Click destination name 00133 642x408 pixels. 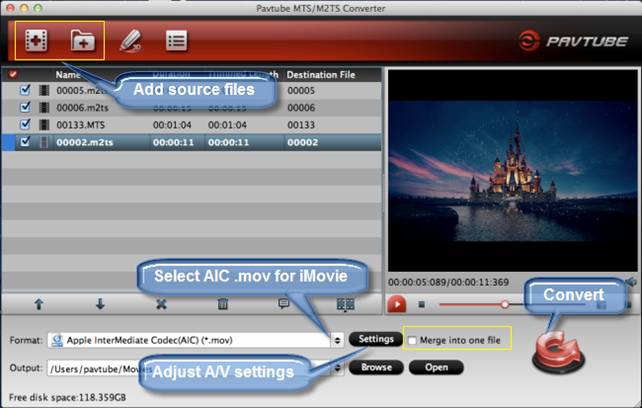[301, 125]
